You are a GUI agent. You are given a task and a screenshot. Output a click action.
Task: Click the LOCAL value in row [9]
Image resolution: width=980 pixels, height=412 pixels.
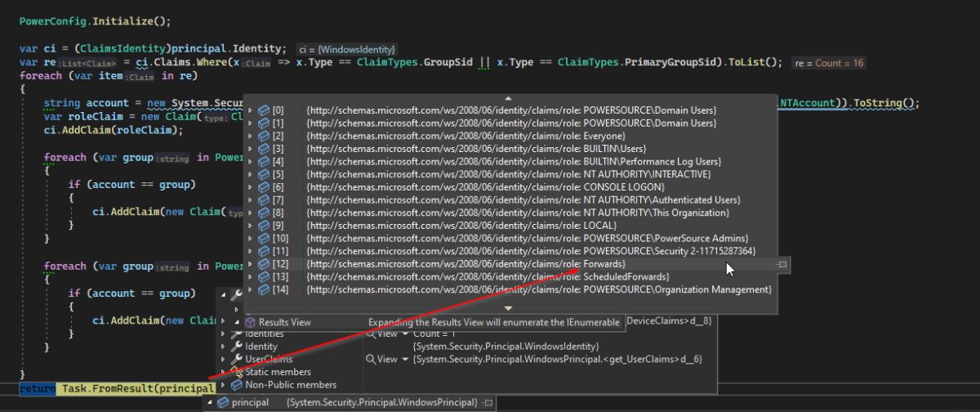coord(599,226)
